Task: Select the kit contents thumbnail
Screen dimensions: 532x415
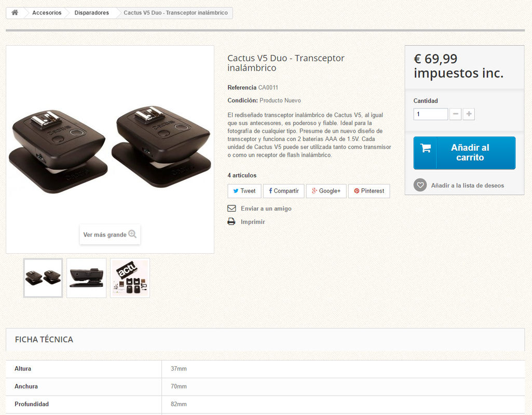Action: click(x=130, y=278)
